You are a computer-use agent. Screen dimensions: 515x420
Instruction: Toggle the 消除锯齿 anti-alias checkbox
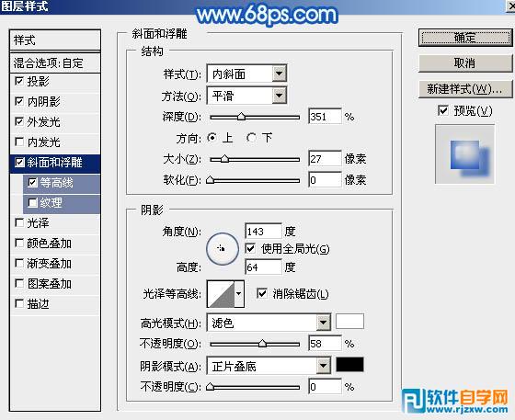(262, 293)
